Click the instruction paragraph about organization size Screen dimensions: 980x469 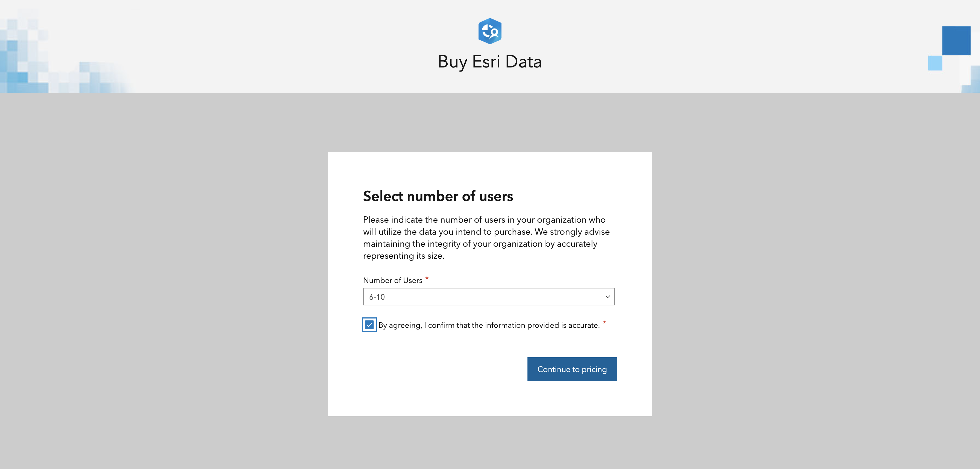tap(486, 238)
